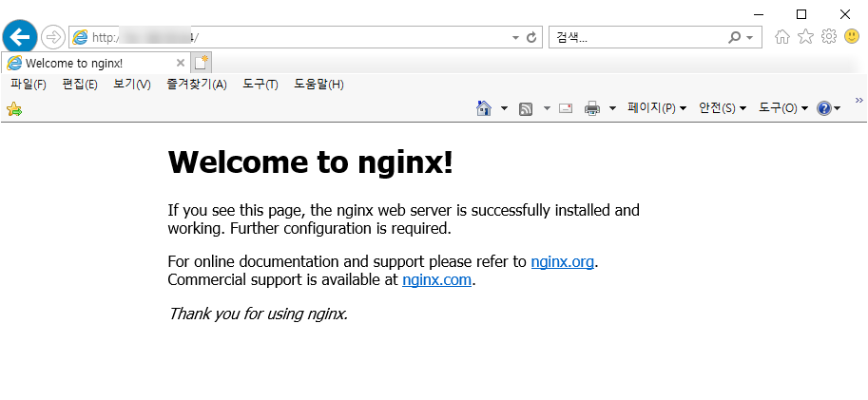This screenshot has width=868, height=400.
Task: Expand the dropdown next to the RSS icon
Action: [547, 108]
